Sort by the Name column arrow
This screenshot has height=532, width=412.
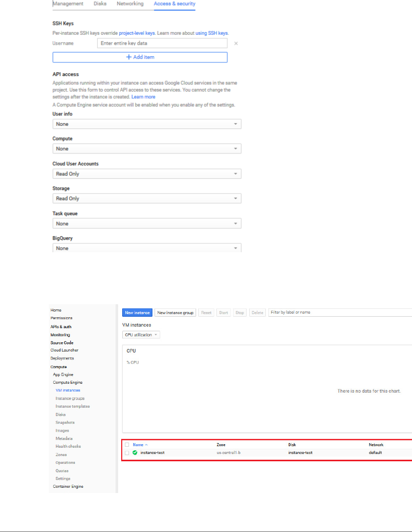pos(146,445)
